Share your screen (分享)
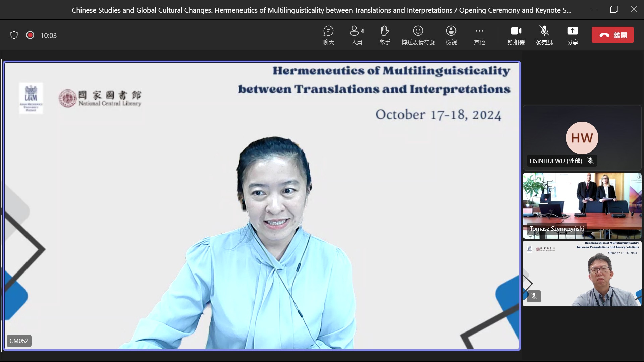This screenshot has height=362, width=644. pyautogui.click(x=572, y=35)
